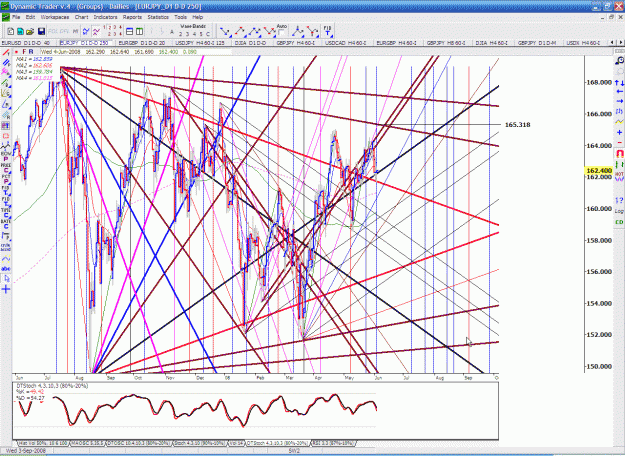
Task: Click the Wed 3-Sep-2008 status bar date
Action: pyautogui.click(x=26, y=451)
